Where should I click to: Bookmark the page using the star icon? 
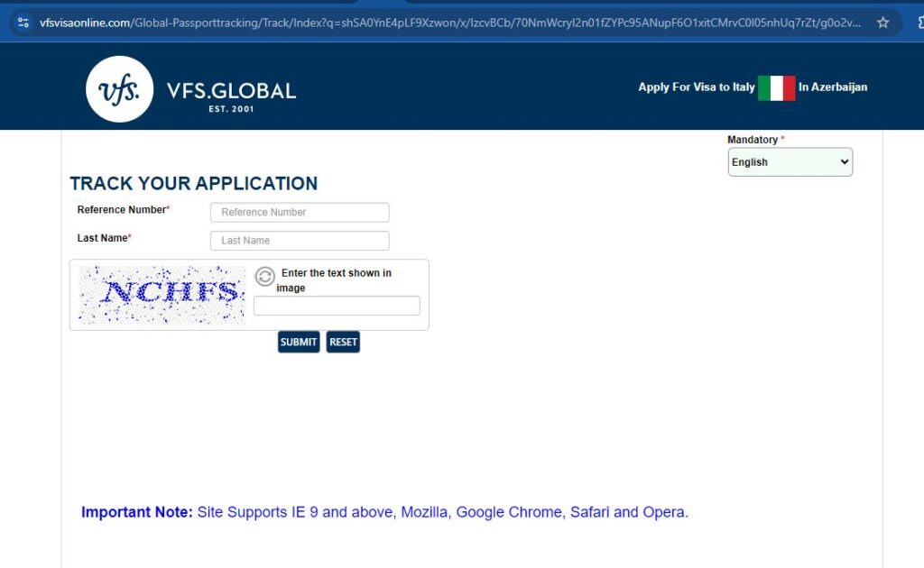point(884,23)
